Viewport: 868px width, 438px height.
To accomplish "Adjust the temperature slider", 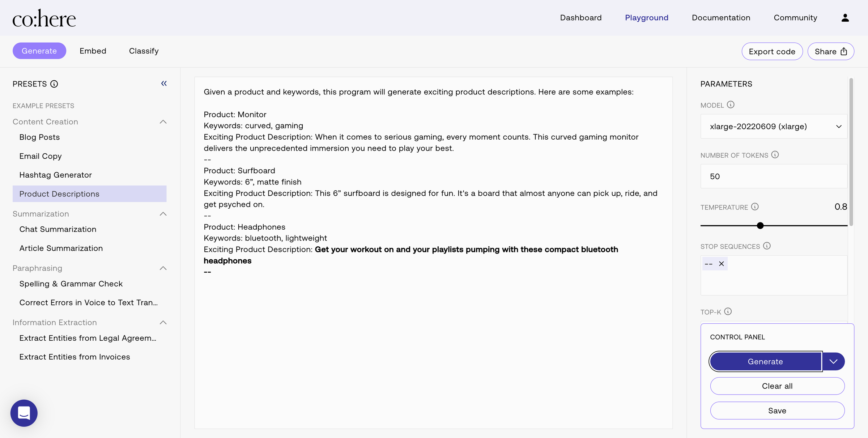I will 760,225.
